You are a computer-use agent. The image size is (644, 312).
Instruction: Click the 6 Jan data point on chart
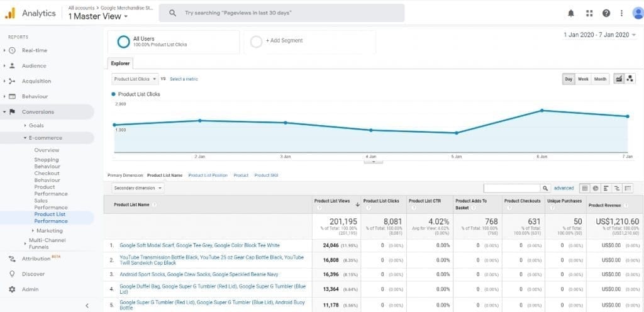(541, 111)
